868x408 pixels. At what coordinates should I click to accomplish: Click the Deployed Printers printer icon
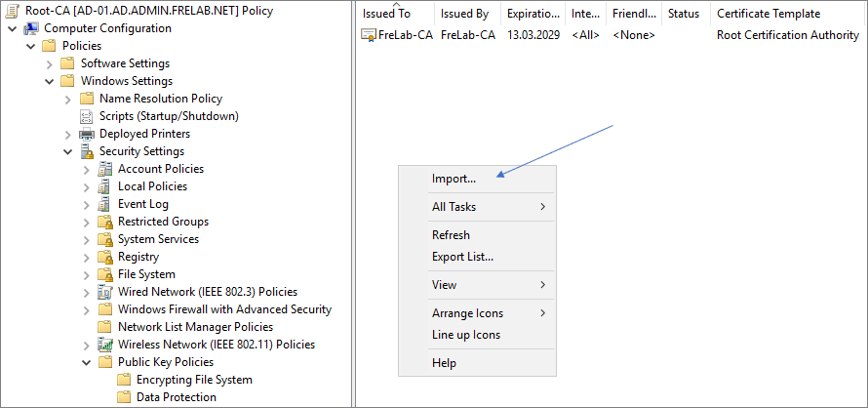click(x=87, y=134)
